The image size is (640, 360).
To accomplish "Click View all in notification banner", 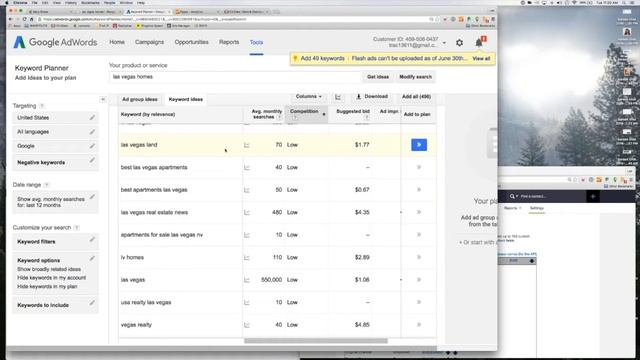I will (481, 59).
